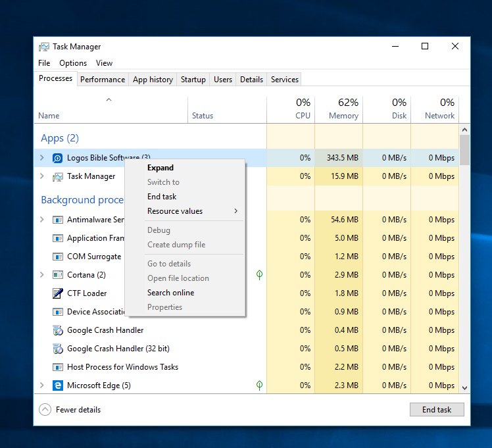Click the End task button at the bottom right
Viewport: 492px width, 448px height.
click(x=437, y=410)
